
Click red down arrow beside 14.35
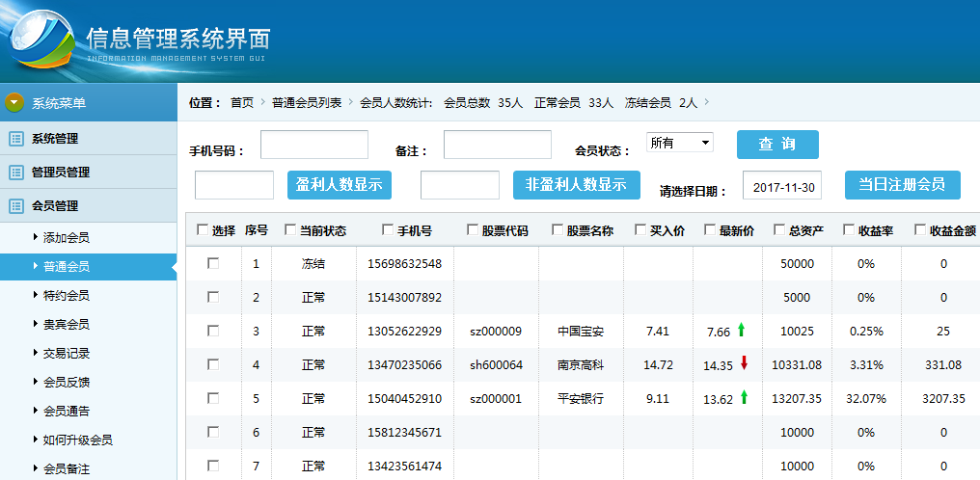[744, 364]
